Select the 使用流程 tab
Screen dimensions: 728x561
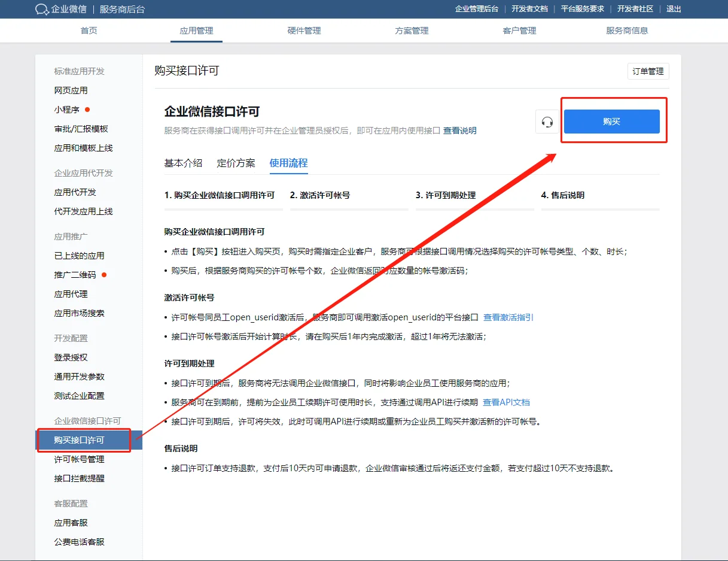pos(288,163)
